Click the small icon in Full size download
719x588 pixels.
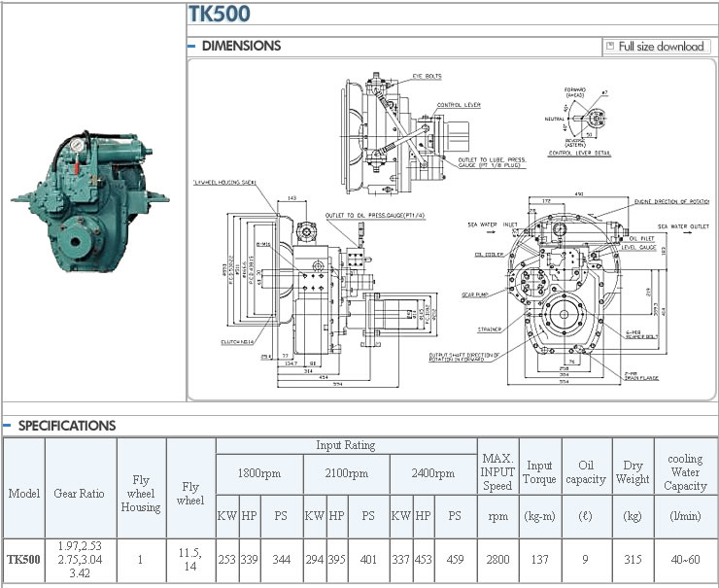[x=610, y=46]
